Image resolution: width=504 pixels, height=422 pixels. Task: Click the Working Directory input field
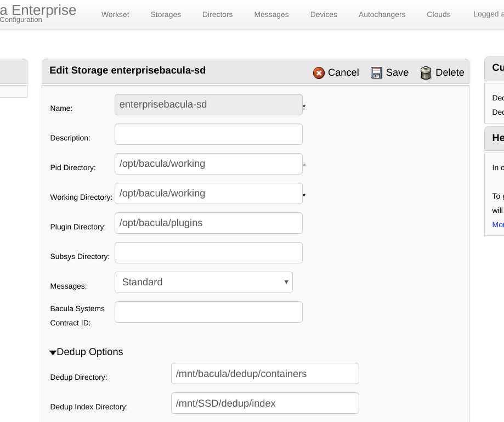pos(208,193)
